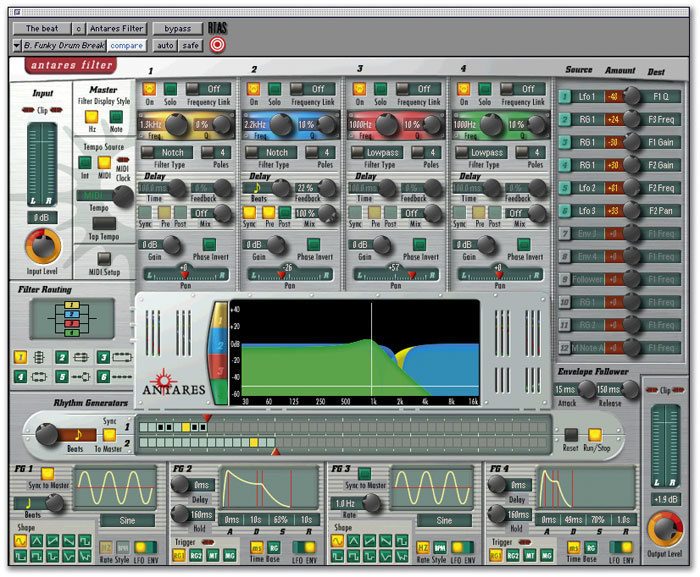
Task: Click the Rhythm Generators Reset button
Action: point(571,435)
